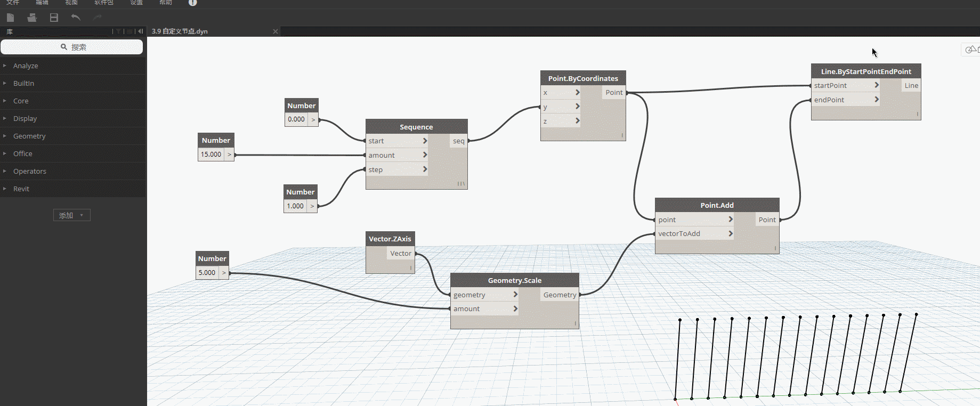Click the redo arrow icon

[97, 18]
